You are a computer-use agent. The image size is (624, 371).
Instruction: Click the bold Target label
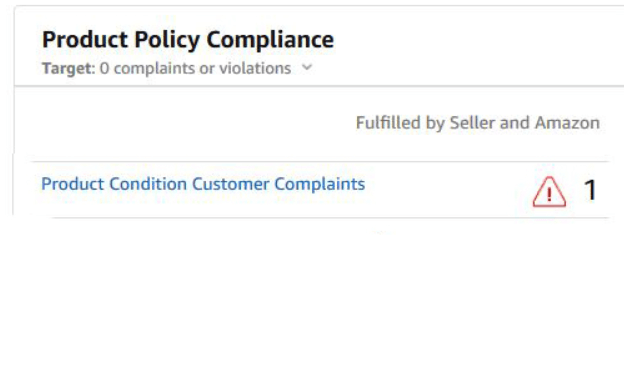[68, 68]
